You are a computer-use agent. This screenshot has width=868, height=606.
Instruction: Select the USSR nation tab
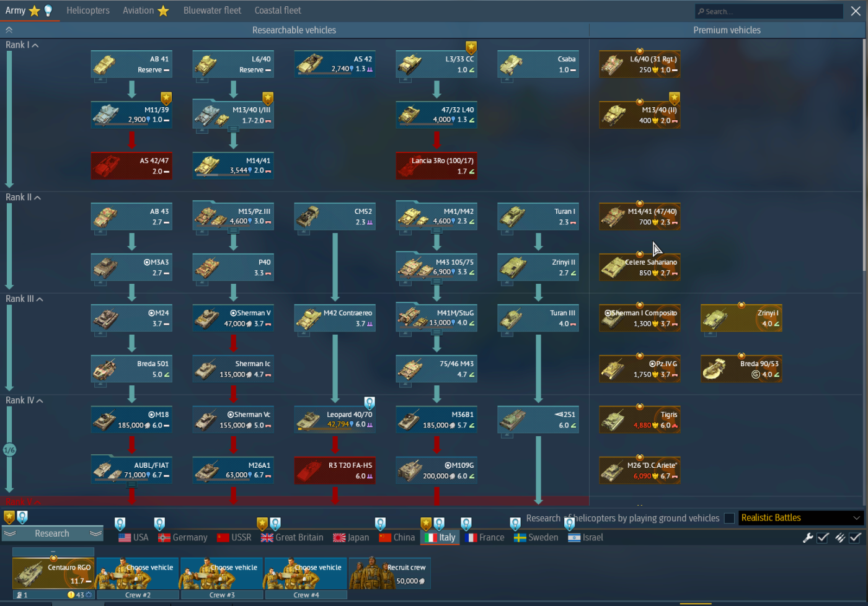234,538
